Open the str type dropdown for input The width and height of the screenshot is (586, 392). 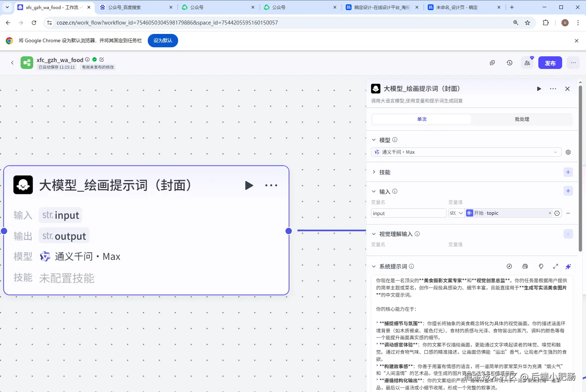(456, 213)
